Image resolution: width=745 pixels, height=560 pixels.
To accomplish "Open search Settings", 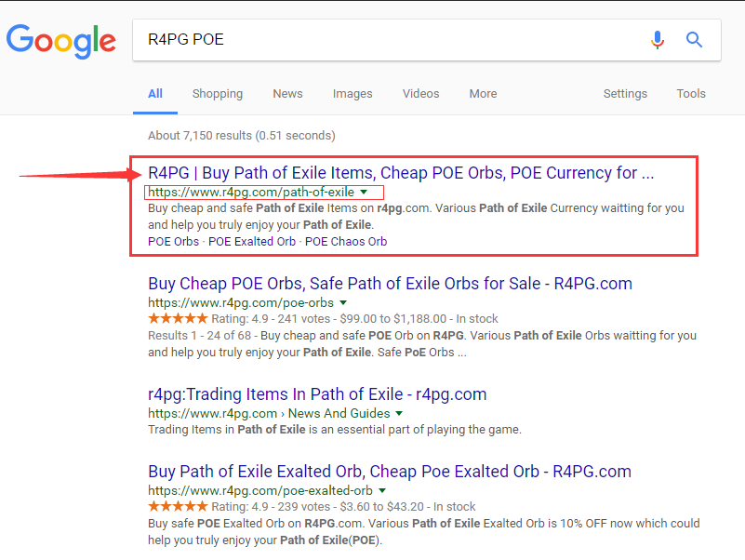I will pos(625,94).
